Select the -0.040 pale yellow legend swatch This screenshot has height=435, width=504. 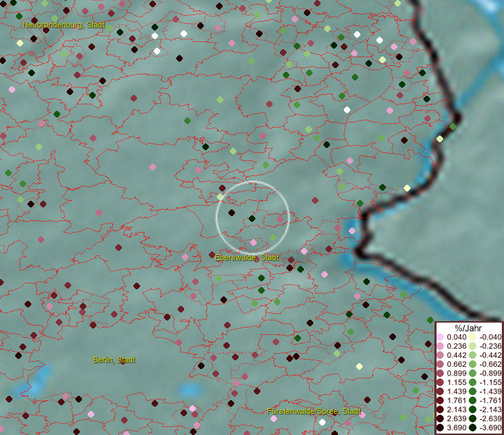(x=473, y=337)
